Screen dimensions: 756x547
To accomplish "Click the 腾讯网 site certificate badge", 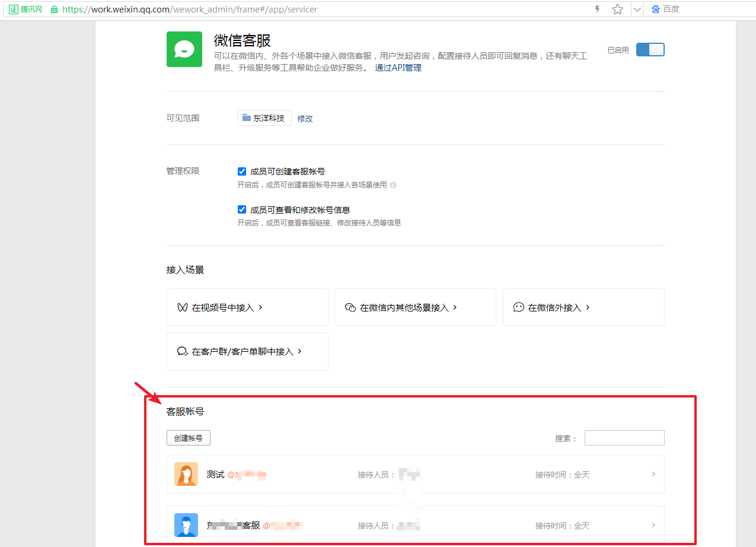I will [x=25, y=9].
